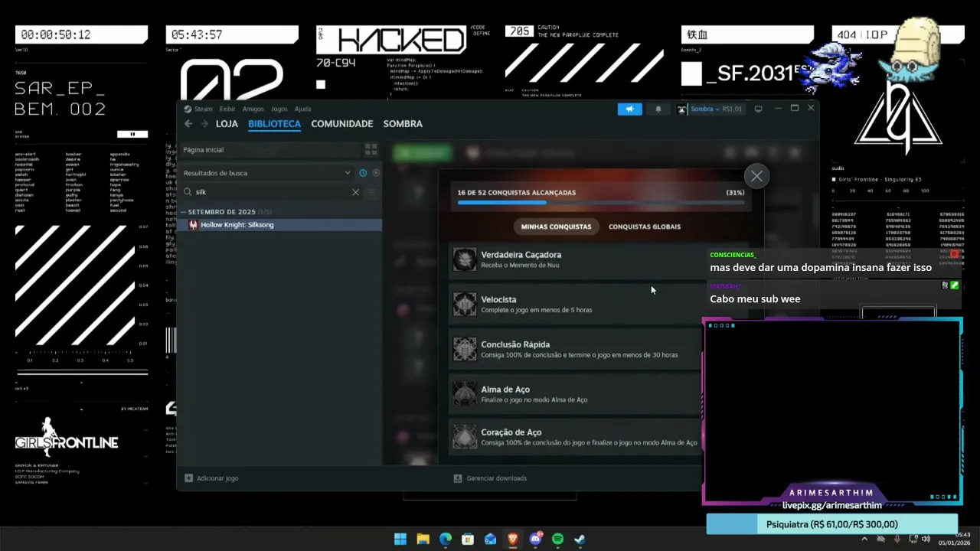The width and height of the screenshot is (980, 551).
Task: Click Coração de Aço achievement icon
Action: click(x=465, y=437)
